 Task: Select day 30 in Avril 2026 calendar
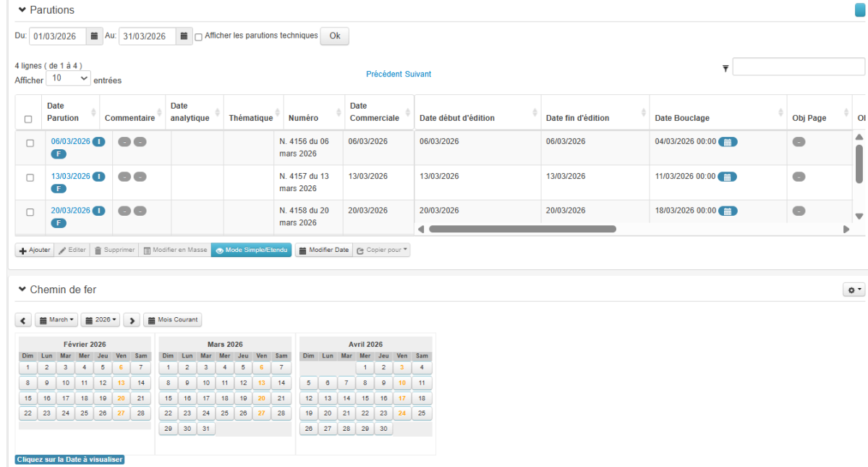click(x=383, y=429)
